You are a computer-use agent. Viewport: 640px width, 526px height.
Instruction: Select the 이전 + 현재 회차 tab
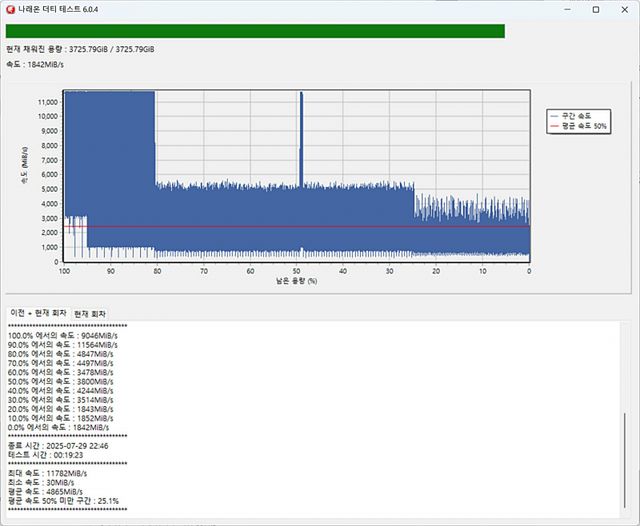(x=37, y=314)
